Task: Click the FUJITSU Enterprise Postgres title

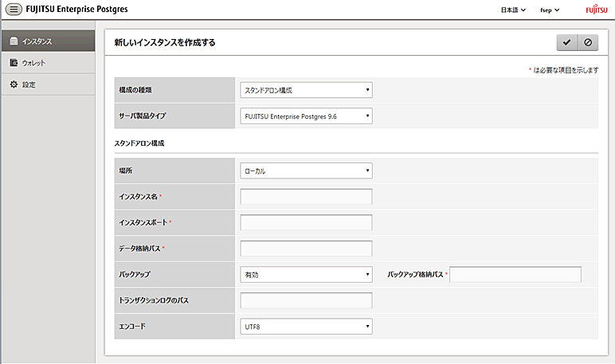Action: (76, 9)
